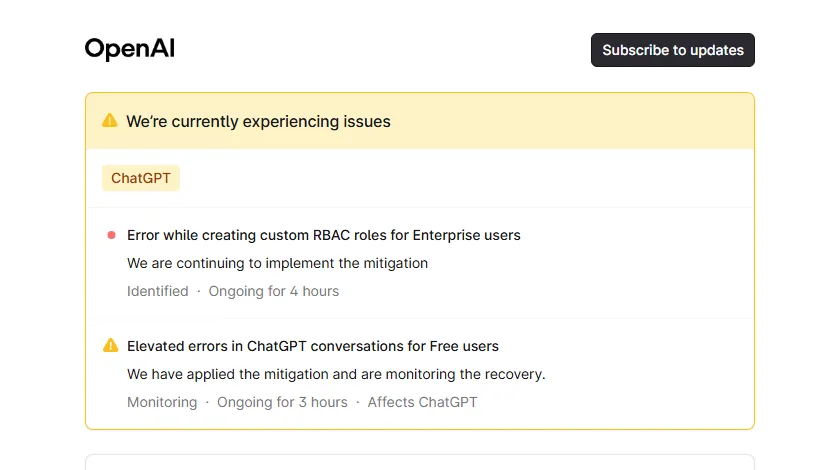Click 'Ongoing for 4 hours' text
Viewport: 840px width, 470px height.
click(274, 291)
